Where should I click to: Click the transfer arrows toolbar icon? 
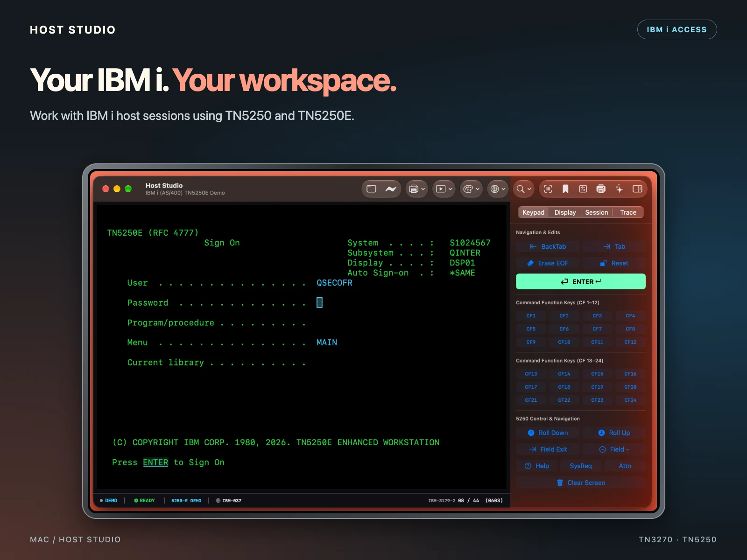click(583, 189)
